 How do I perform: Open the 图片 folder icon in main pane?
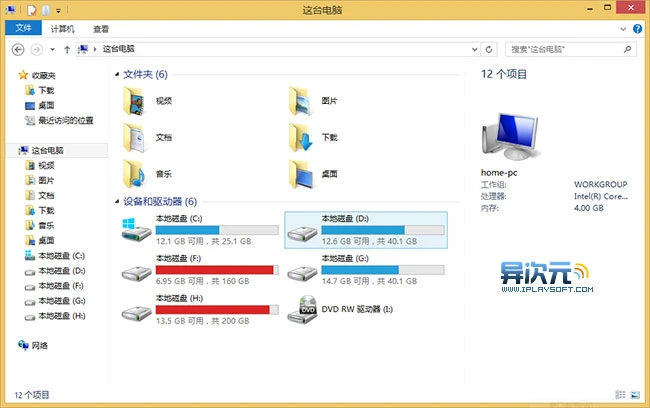[300, 101]
